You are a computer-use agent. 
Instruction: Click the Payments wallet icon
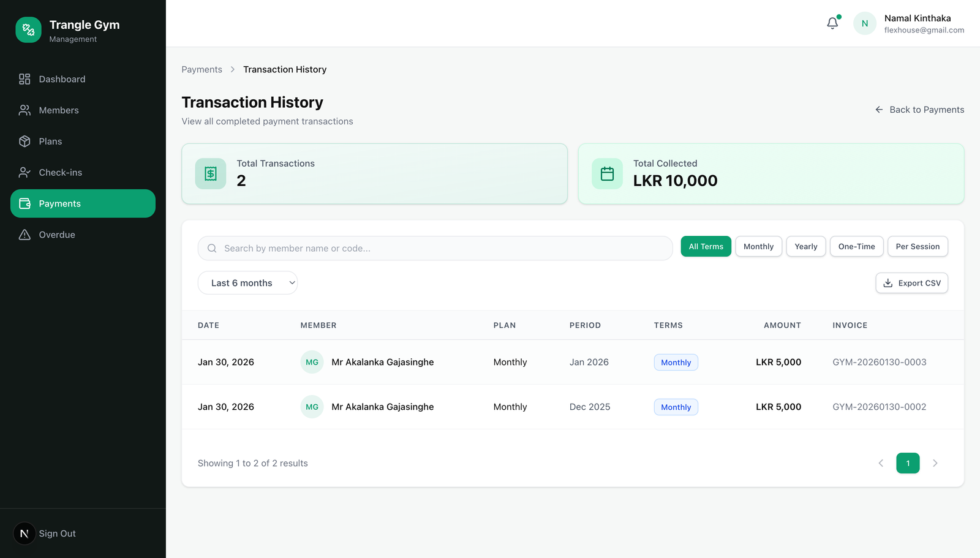pyautogui.click(x=24, y=203)
